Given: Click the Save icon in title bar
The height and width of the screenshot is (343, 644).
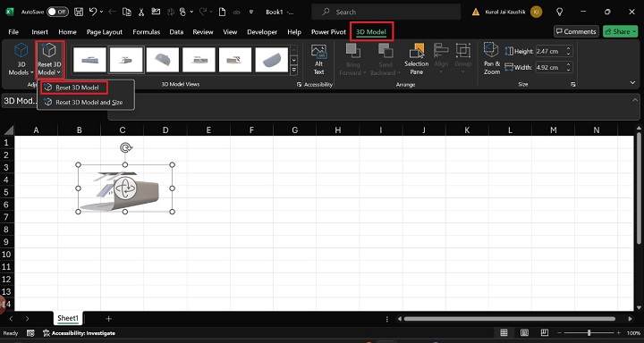Looking at the screenshot, I should point(79,12).
